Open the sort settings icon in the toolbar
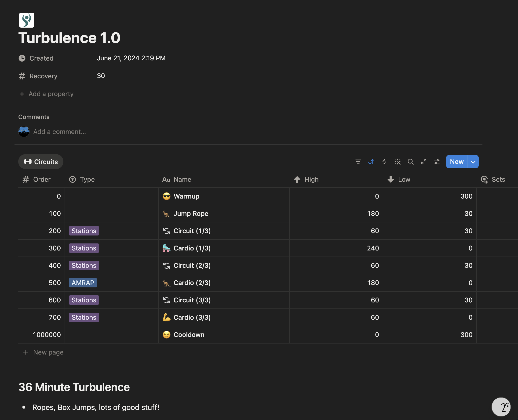518x420 pixels. coord(371,162)
